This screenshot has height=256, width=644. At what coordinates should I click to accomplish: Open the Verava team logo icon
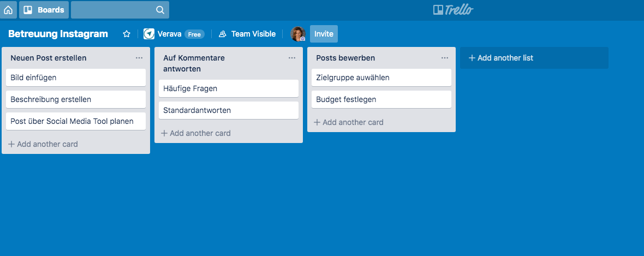[148, 34]
